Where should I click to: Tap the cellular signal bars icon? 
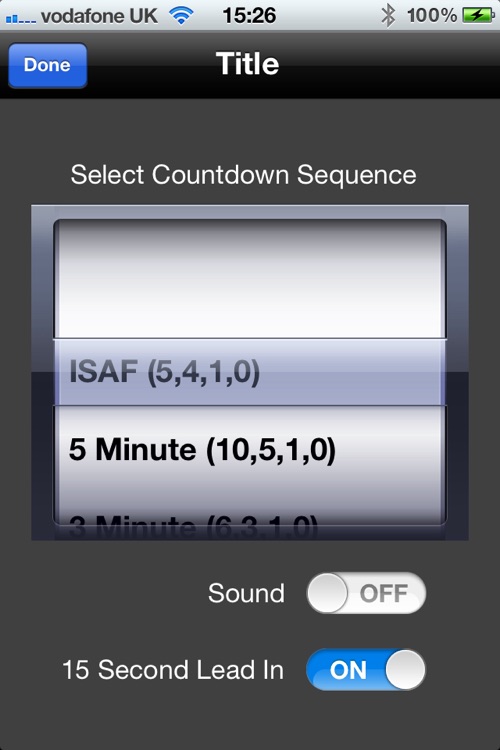[21, 19]
